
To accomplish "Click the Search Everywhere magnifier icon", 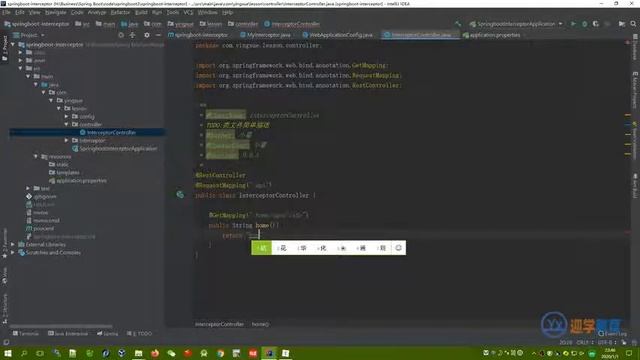I will pyautogui.click(x=633, y=24).
